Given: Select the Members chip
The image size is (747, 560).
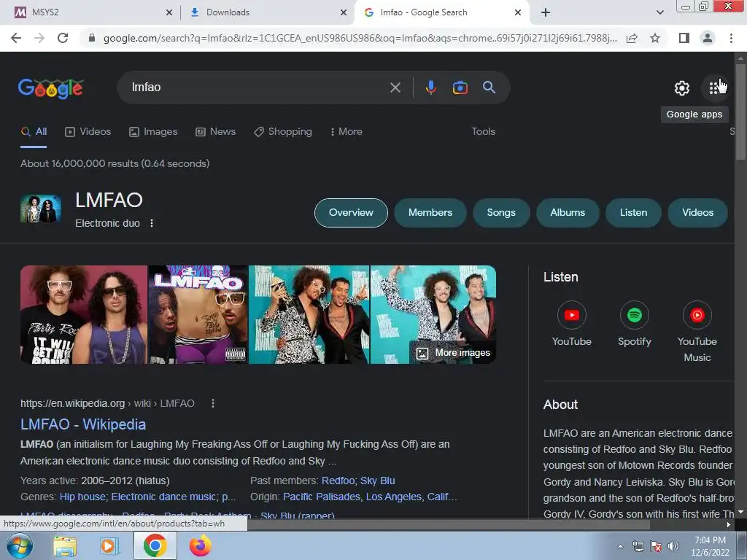Looking at the screenshot, I should coord(430,213).
